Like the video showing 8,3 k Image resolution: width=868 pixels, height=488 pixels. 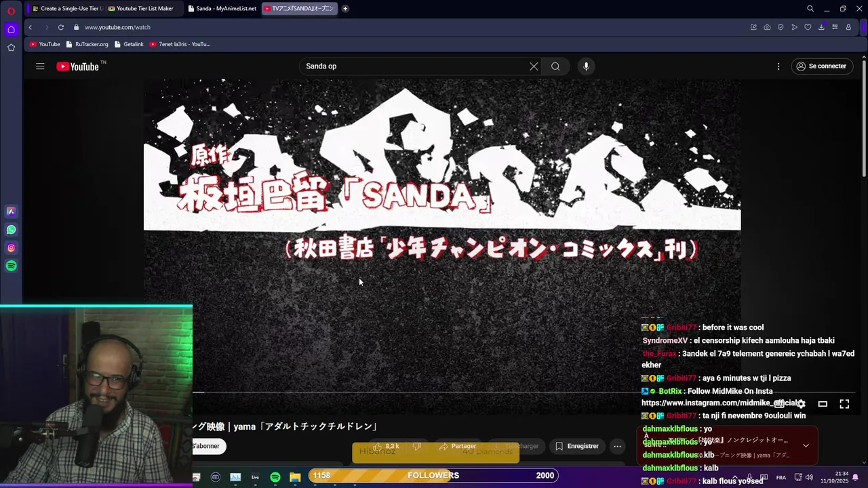click(x=387, y=447)
